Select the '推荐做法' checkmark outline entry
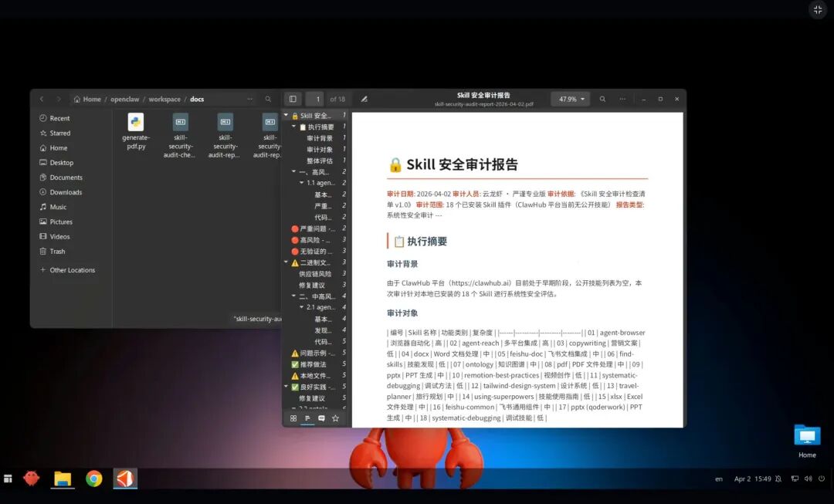The image size is (834, 504). point(309,364)
